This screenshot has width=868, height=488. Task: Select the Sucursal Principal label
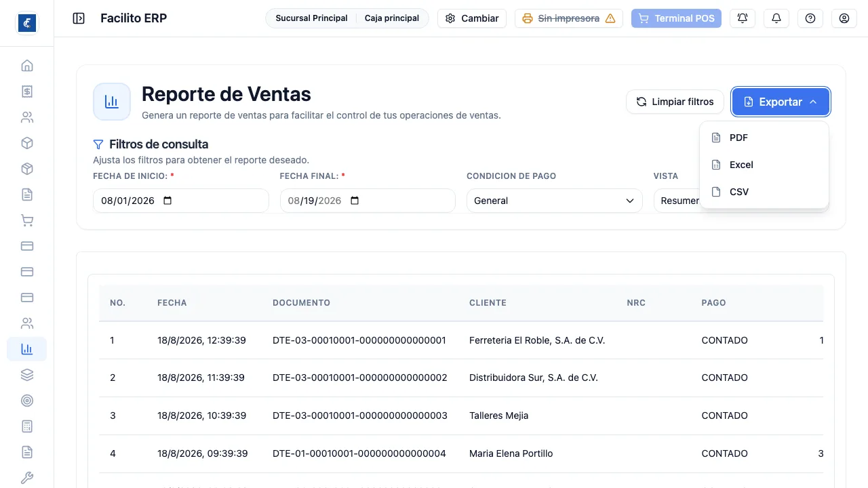311,18
